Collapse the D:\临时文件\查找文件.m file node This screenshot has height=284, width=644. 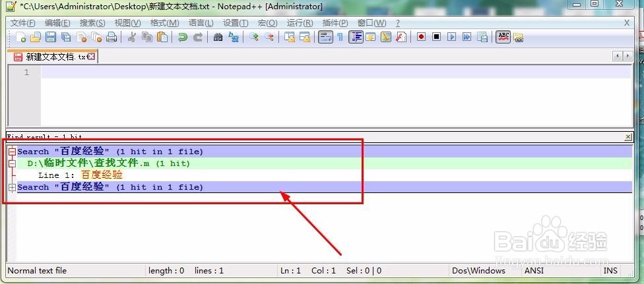pyautogui.click(x=13, y=164)
